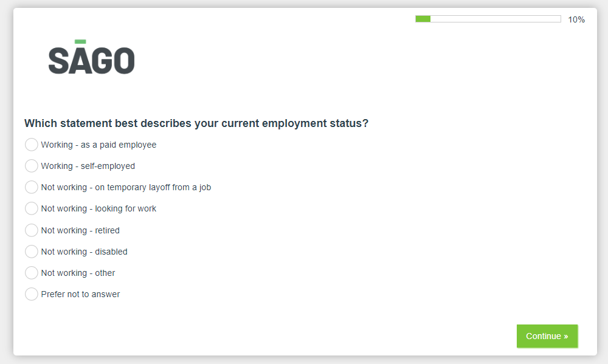Choose the 'Not working - disabled' radio button
Viewport: 608px width, 364px height.
[x=32, y=252]
